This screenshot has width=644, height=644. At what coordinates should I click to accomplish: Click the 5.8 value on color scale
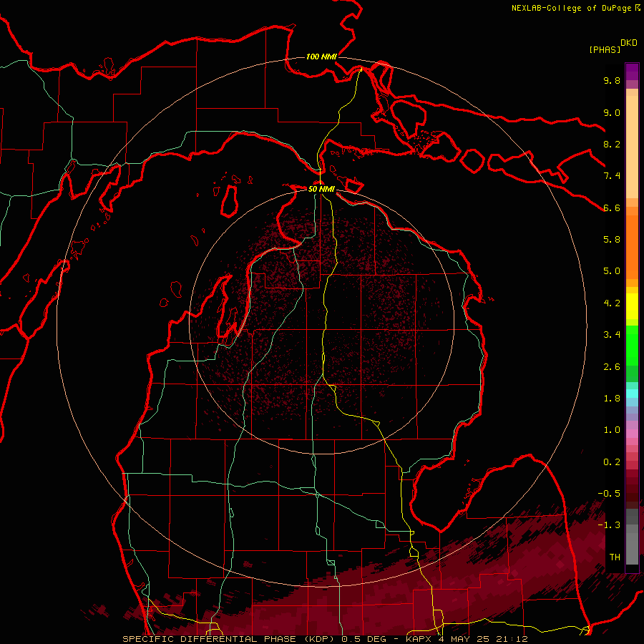pyautogui.click(x=612, y=240)
